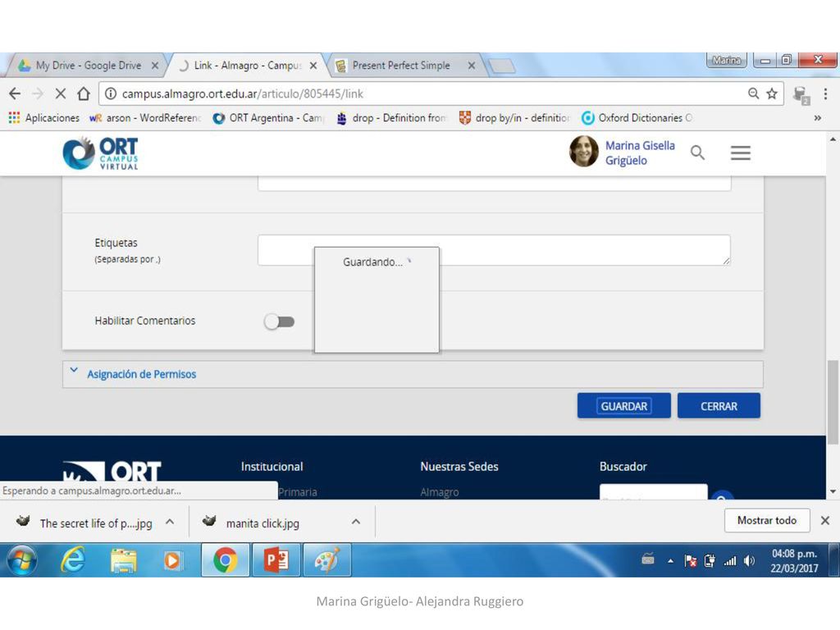Viewport: 840px width, 630px height.
Task: Show more bookmarks chevron
Action: coord(818,118)
